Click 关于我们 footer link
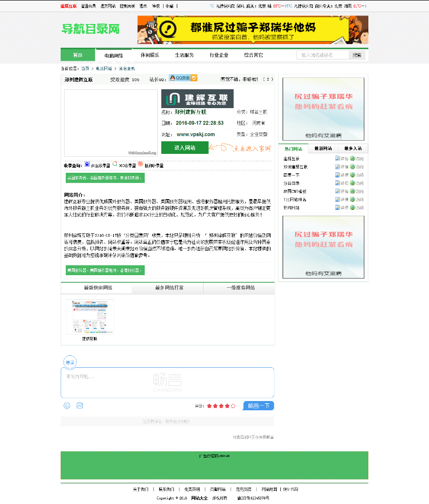The image size is (429, 504). [141, 489]
